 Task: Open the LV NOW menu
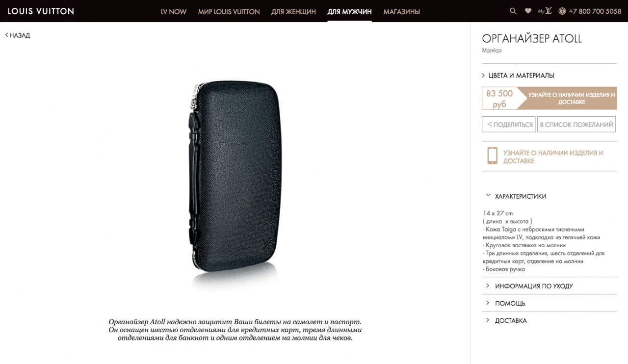pyautogui.click(x=174, y=11)
